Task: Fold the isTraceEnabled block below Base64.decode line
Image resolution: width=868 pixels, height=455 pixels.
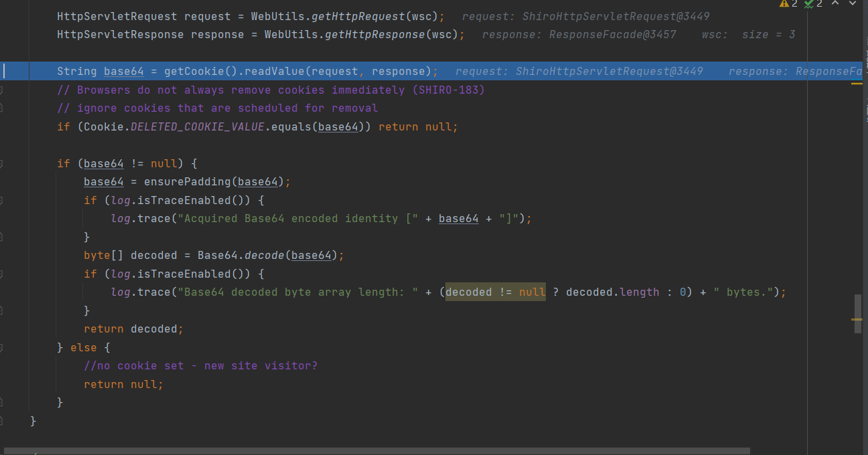Action: (2, 274)
